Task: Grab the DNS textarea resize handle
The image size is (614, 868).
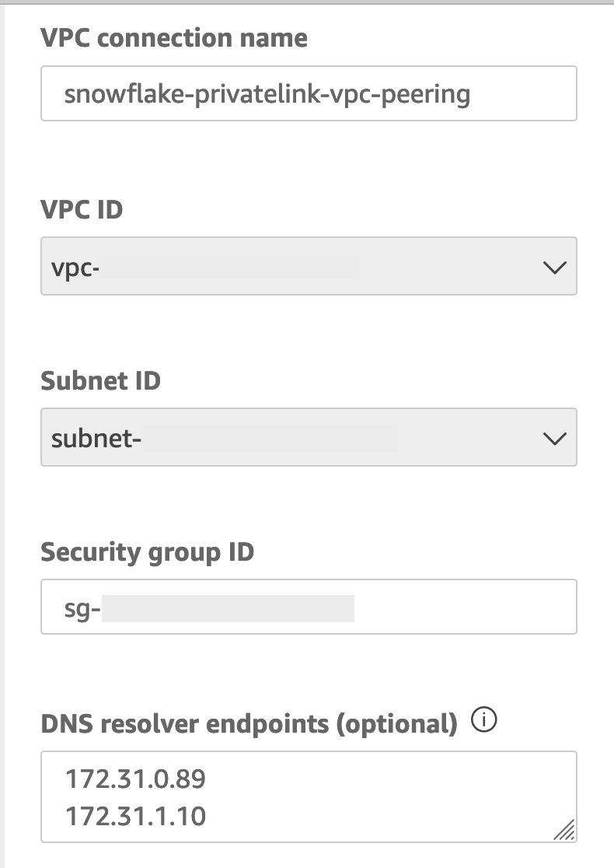Action: point(565,831)
